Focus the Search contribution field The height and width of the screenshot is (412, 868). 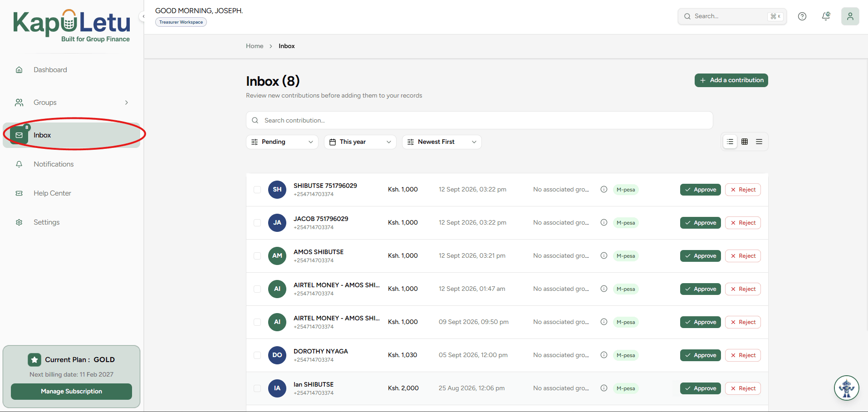(480, 120)
